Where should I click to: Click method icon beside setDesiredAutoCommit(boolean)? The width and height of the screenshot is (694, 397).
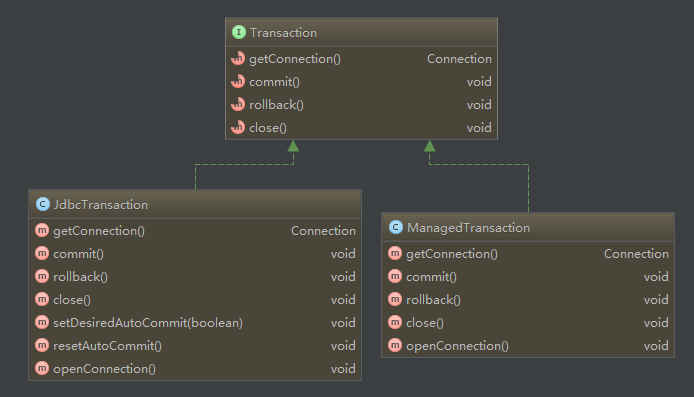[42, 322]
